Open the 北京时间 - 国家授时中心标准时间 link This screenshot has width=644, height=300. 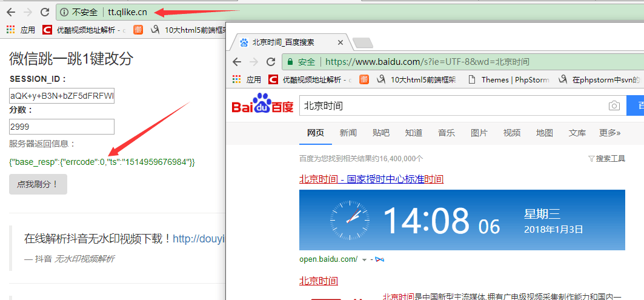pos(371,179)
